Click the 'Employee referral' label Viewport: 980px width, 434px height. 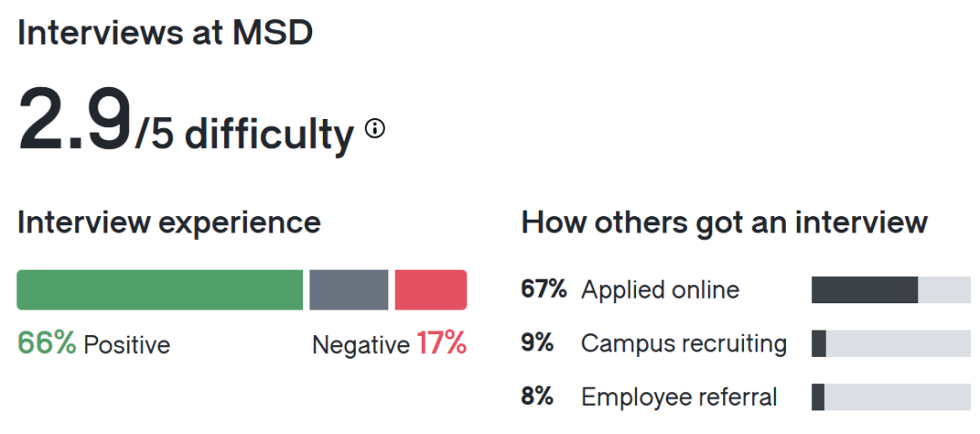click(x=679, y=397)
